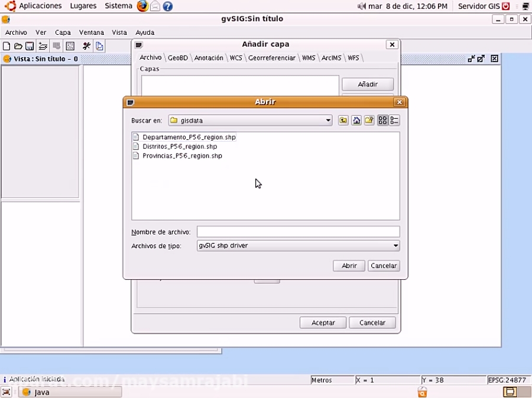
Task: Select the Preferences wrench icon in gvSIG toolbar
Action: pyautogui.click(x=86, y=46)
